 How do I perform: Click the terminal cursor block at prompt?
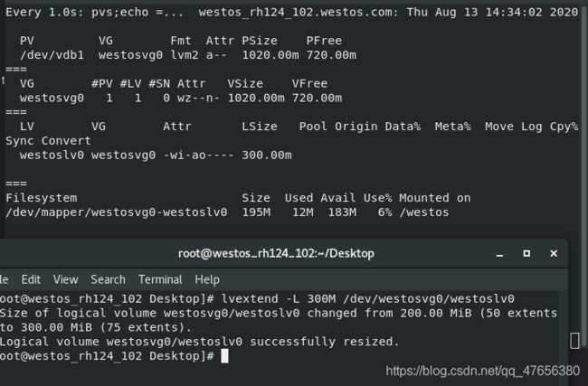224,356
